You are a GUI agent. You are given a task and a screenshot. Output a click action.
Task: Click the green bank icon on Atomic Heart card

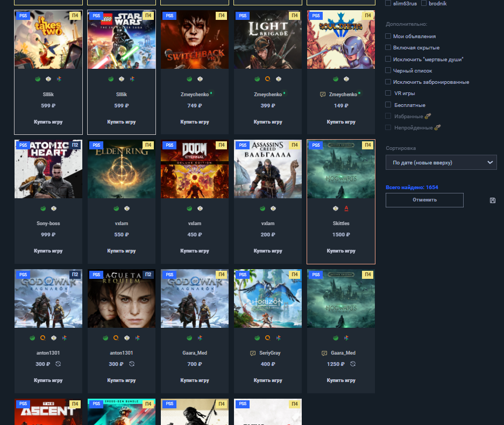pyautogui.click(x=43, y=208)
